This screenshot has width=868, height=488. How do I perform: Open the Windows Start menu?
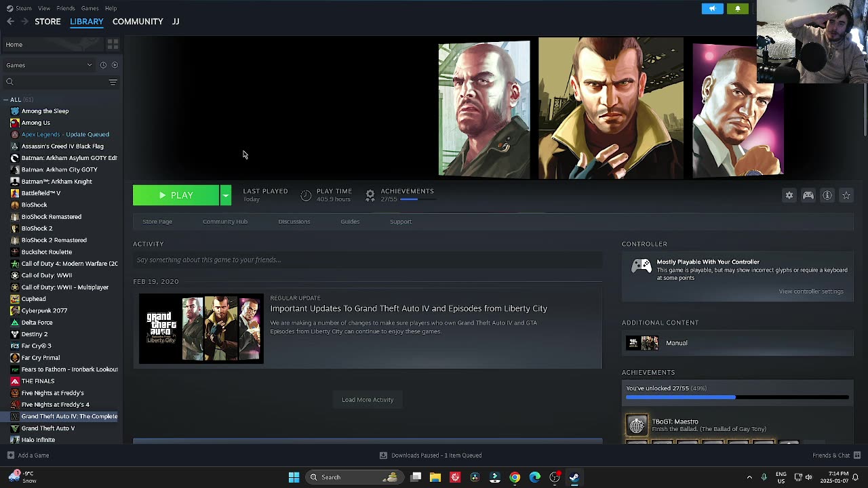click(294, 477)
